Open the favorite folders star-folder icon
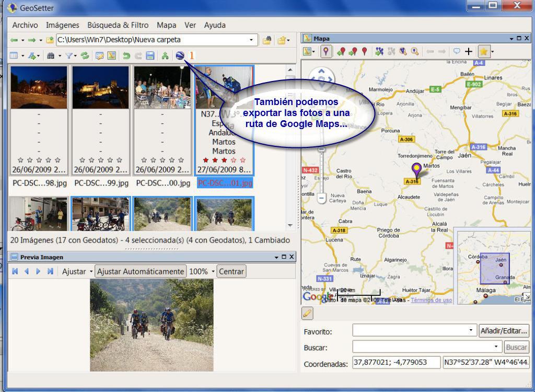Image resolution: width=535 pixels, height=392 pixels. (x=282, y=40)
